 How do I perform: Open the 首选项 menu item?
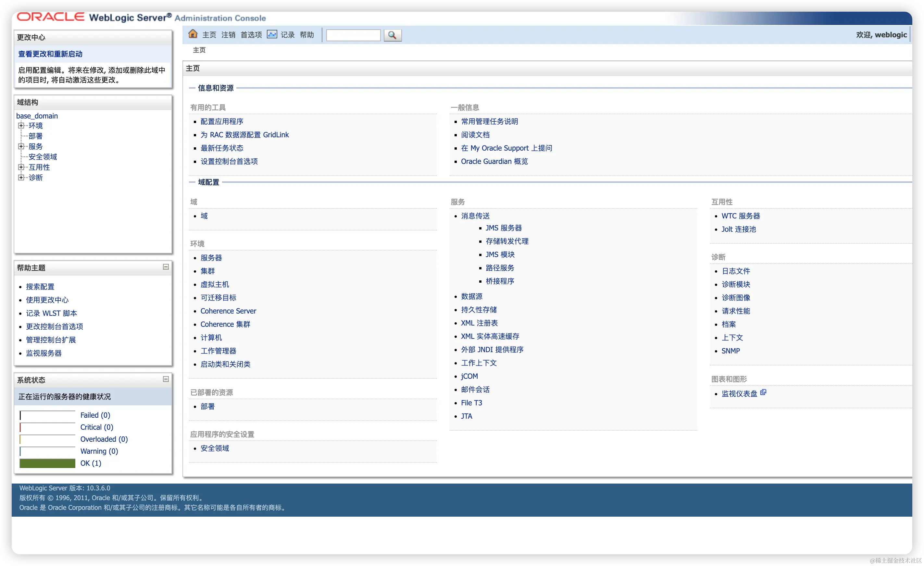coord(251,35)
